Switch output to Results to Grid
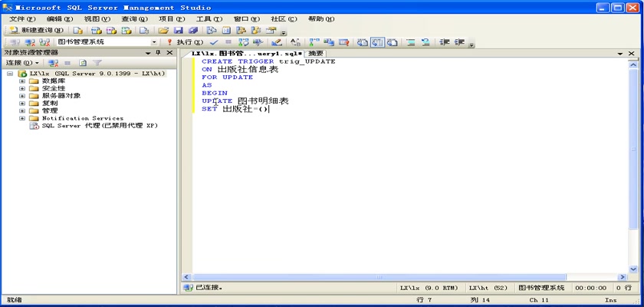 pos(377,42)
